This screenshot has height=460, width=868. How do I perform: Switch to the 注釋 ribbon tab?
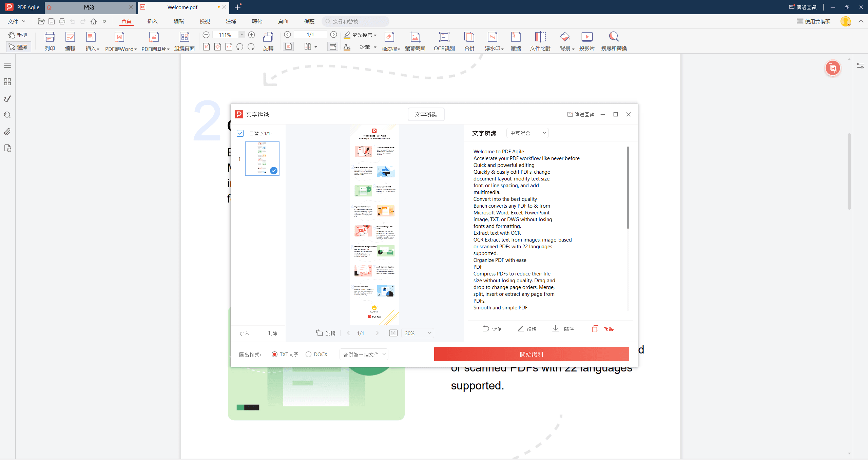point(231,21)
